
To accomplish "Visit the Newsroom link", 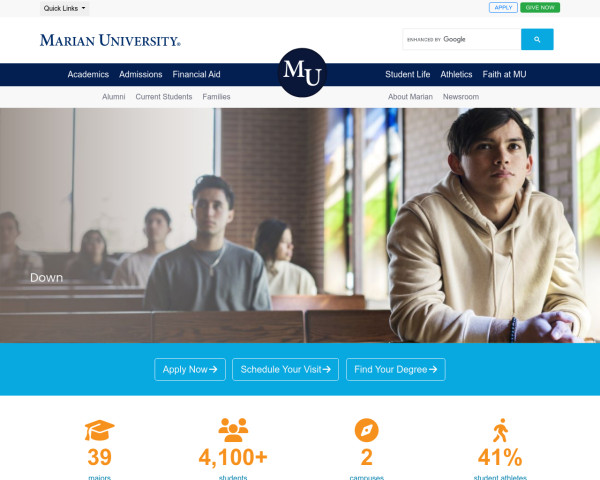I will [x=461, y=97].
